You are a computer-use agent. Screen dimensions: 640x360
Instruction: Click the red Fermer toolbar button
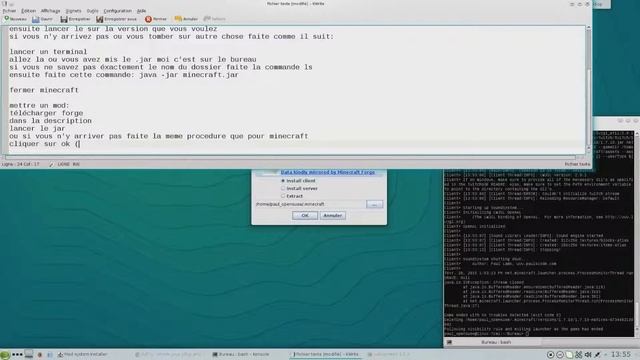(x=156, y=19)
